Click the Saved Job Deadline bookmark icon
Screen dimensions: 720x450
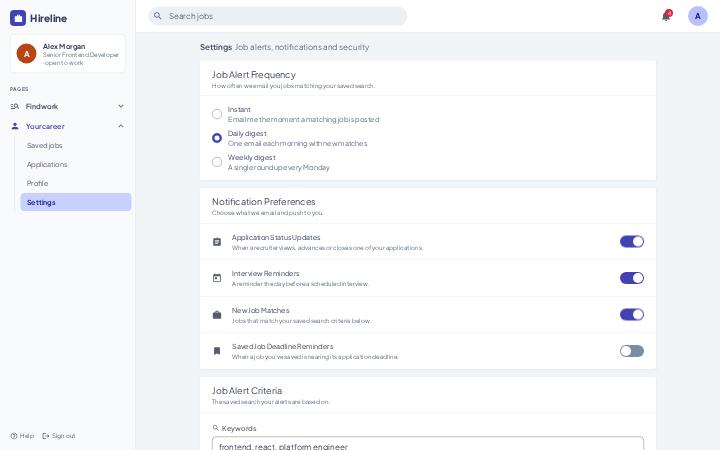217,351
